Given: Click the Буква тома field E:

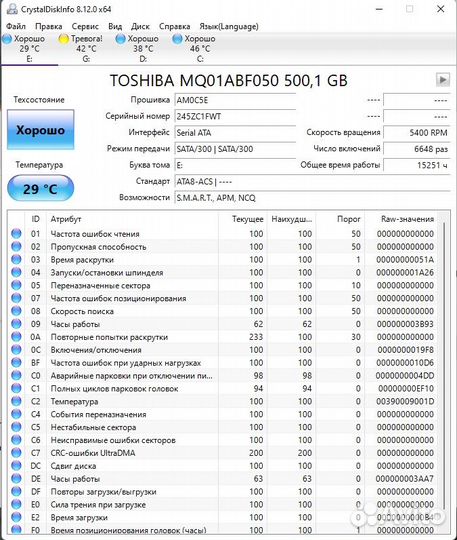Looking at the screenshot, I should coord(235,165).
